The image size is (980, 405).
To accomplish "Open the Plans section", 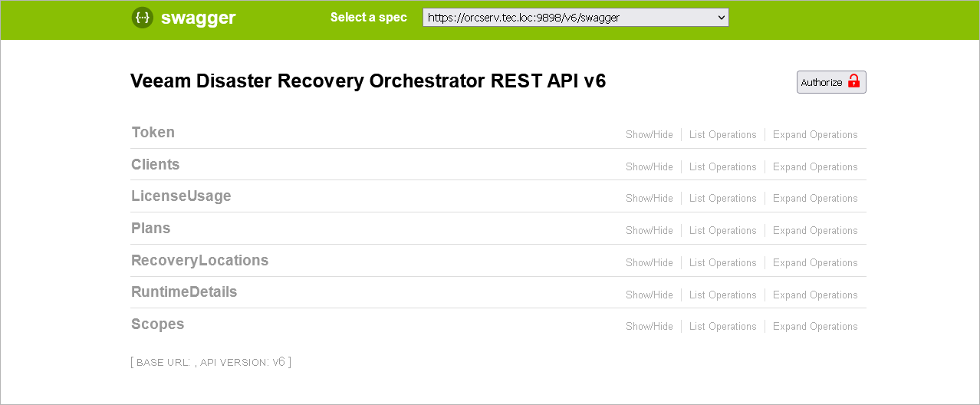I will [151, 229].
